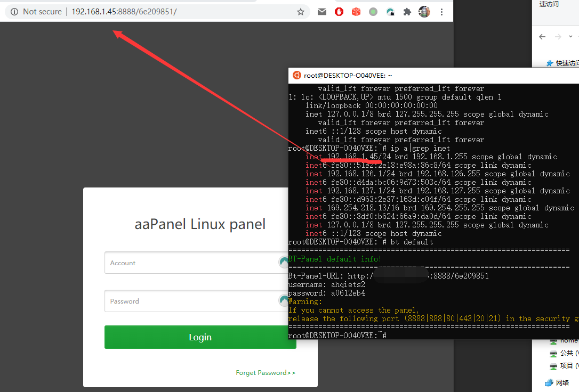Click the Not secure site info icon
579x392 pixels.
point(14,12)
